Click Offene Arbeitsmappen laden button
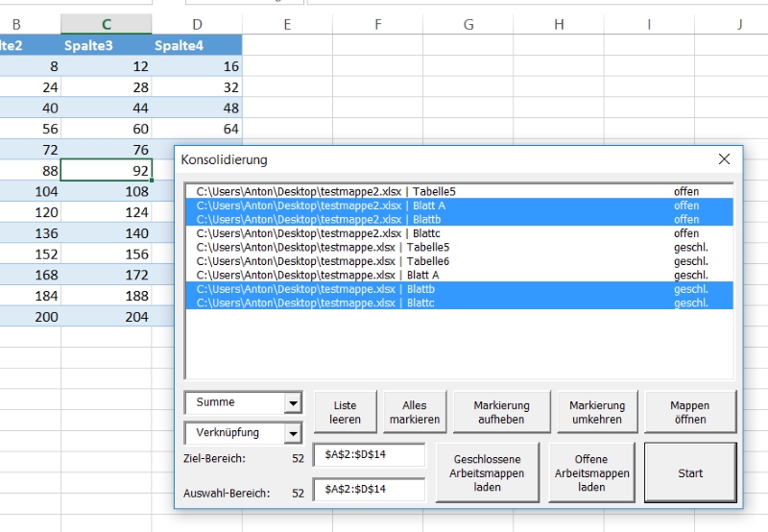 [590, 472]
